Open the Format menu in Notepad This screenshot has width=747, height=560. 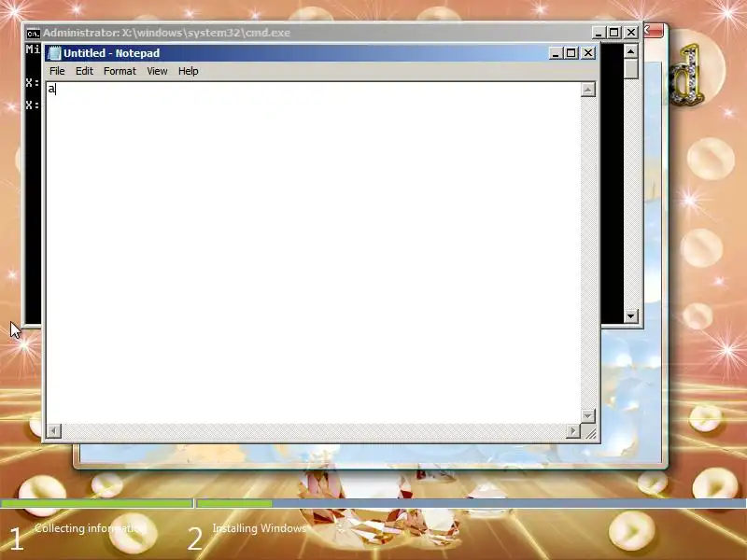(120, 71)
